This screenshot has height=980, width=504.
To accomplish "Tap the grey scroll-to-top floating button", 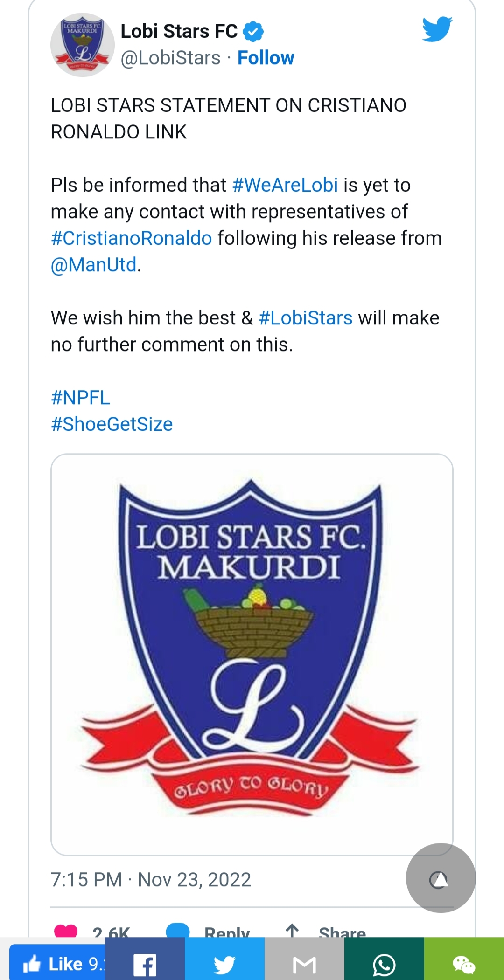I will pyautogui.click(x=441, y=878).
